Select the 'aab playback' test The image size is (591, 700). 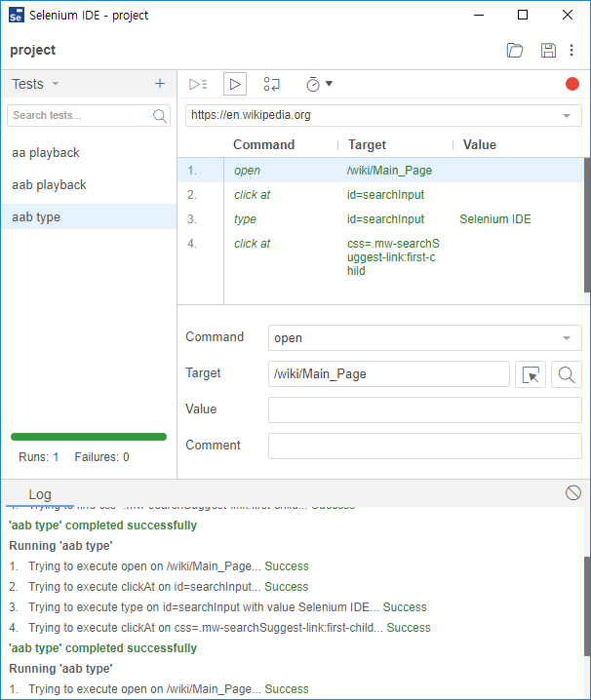coord(89,185)
